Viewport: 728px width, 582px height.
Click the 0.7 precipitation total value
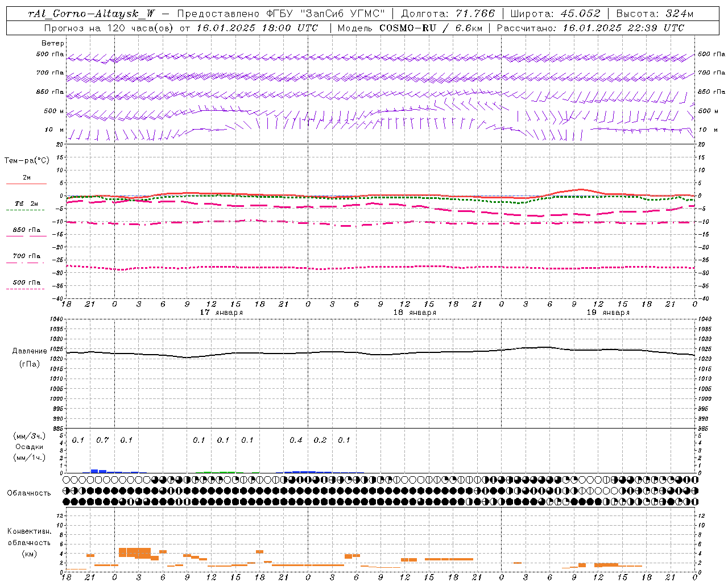[x=102, y=440]
